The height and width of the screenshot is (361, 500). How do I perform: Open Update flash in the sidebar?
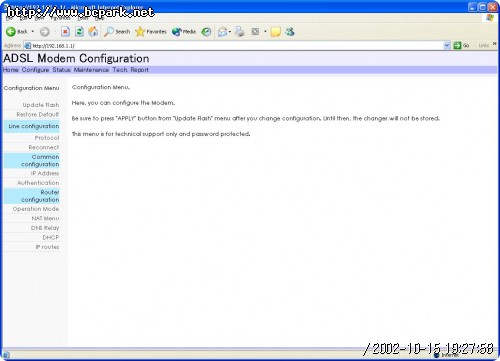point(41,105)
